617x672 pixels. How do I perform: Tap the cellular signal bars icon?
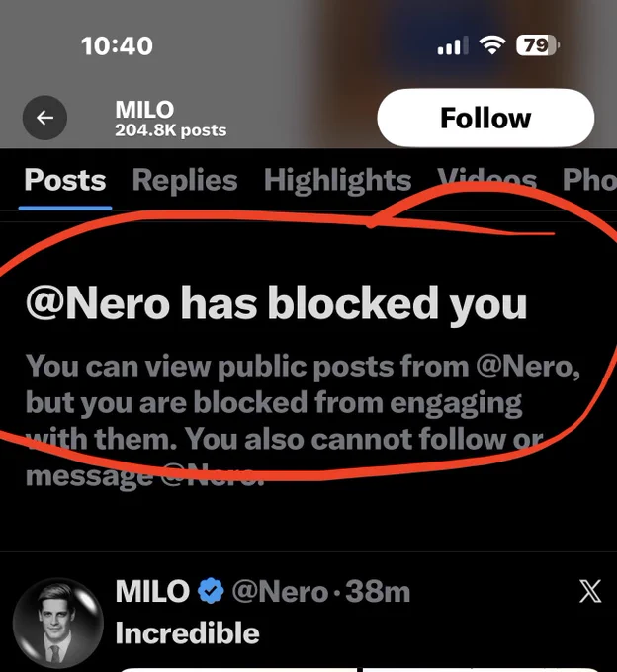click(x=452, y=45)
